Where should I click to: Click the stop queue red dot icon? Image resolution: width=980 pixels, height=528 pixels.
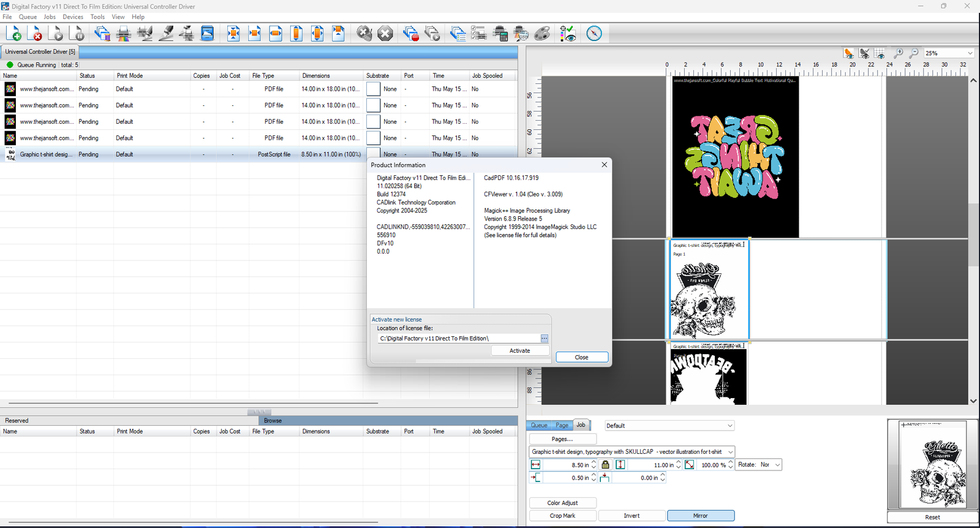pyautogui.click(x=411, y=34)
